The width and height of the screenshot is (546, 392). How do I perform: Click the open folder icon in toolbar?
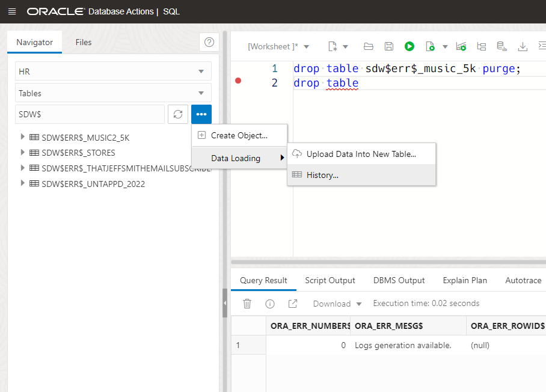tap(369, 46)
